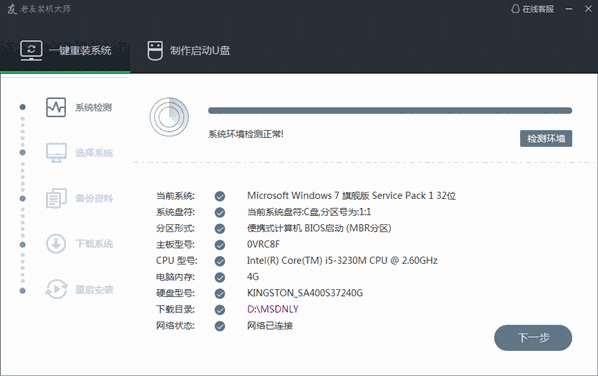Select the 备份资料 step icon
Image resolution: width=598 pixels, height=376 pixels.
pyautogui.click(x=56, y=198)
